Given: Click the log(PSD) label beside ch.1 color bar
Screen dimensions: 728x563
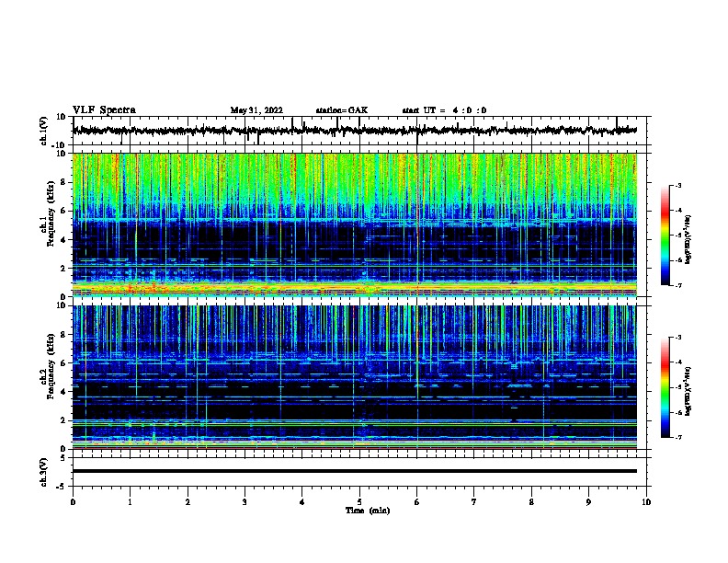Looking at the screenshot, I should (x=688, y=240).
